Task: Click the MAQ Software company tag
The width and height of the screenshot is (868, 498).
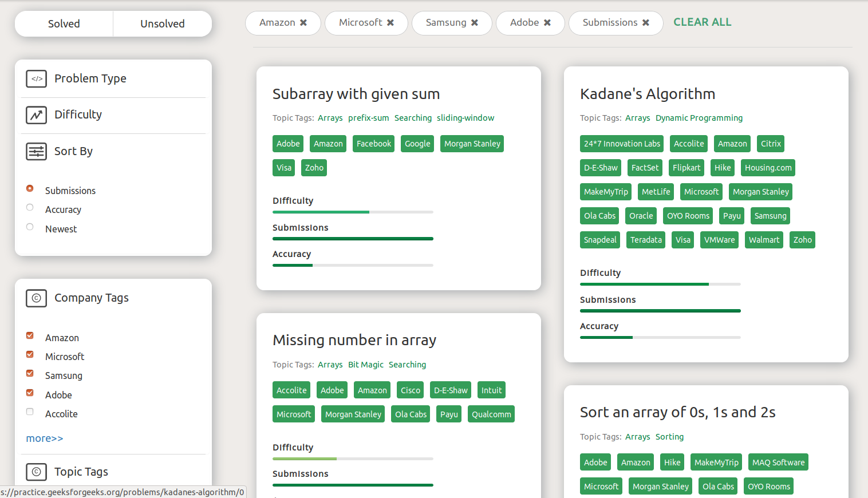Action: [779, 463]
